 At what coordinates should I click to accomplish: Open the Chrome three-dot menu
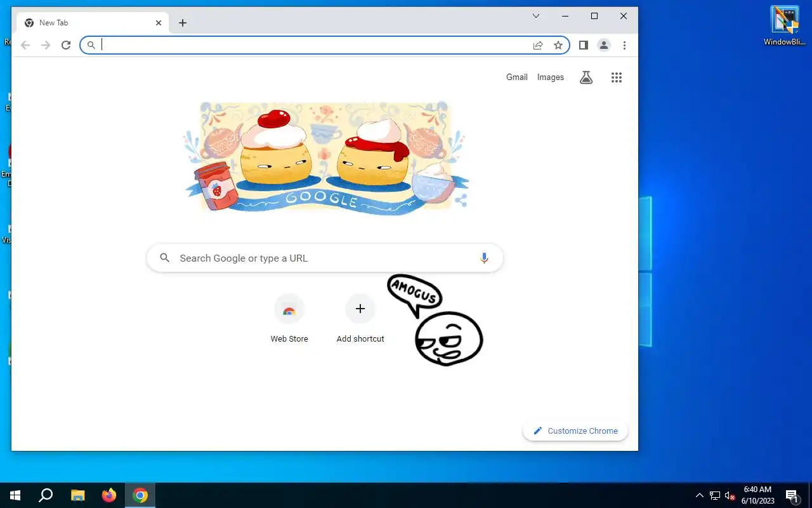coord(624,45)
